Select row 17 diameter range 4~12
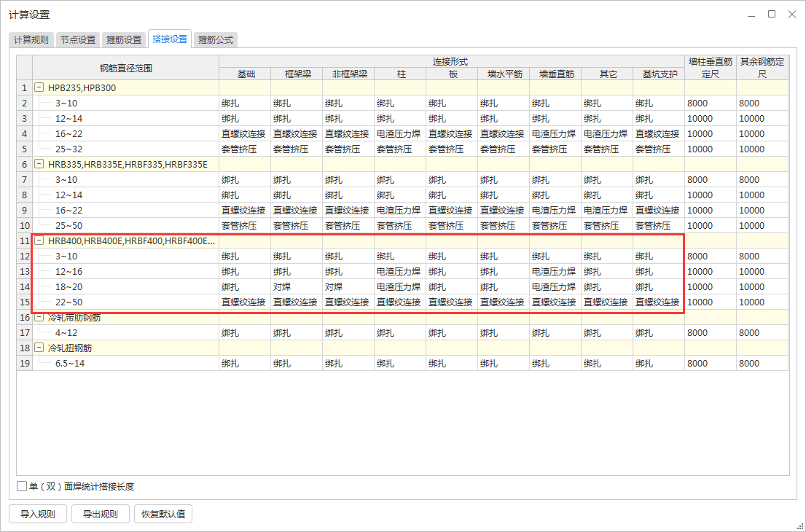 (x=126, y=332)
